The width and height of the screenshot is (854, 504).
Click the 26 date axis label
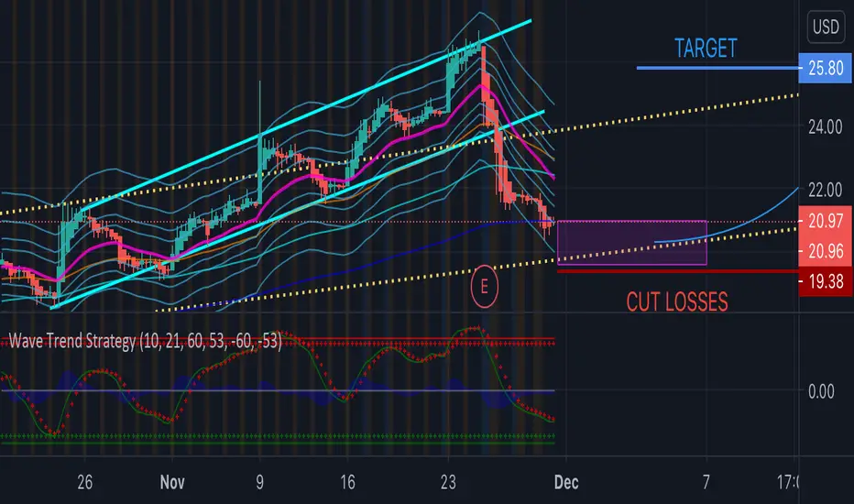click(85, 482)
